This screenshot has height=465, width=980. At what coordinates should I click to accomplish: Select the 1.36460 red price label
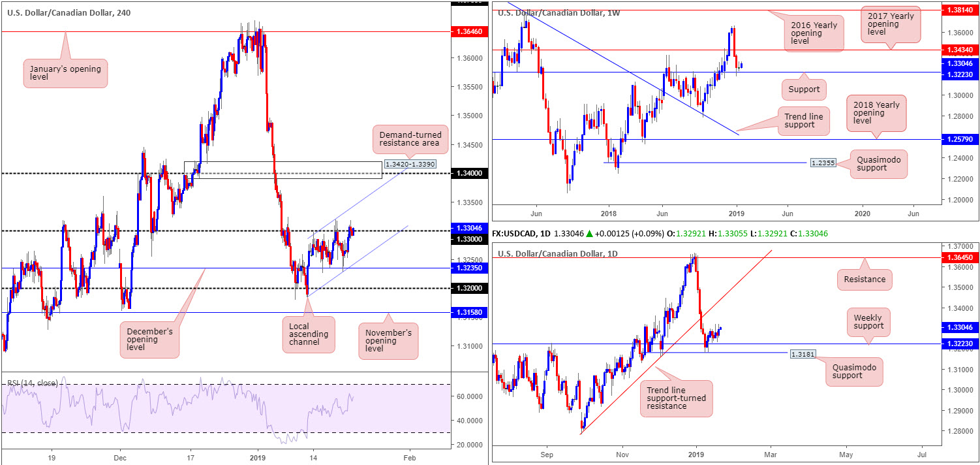[x=469, y=31]
